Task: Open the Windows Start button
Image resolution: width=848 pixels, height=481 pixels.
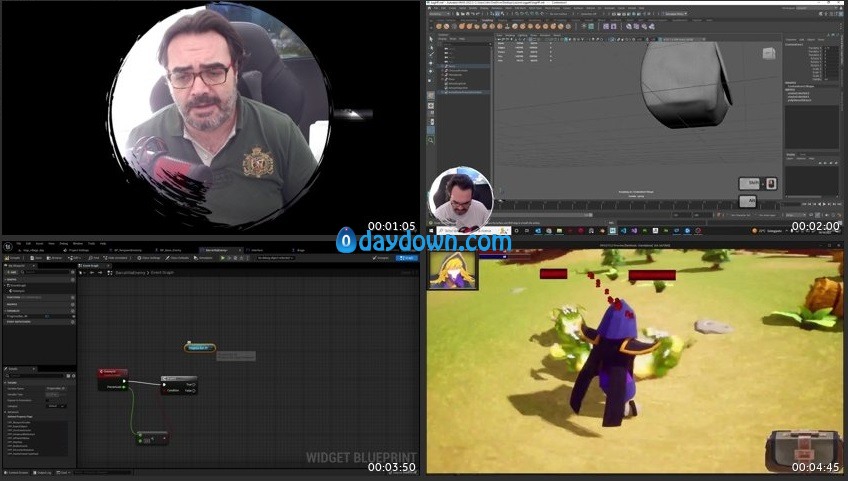Action: coord(430,230)
